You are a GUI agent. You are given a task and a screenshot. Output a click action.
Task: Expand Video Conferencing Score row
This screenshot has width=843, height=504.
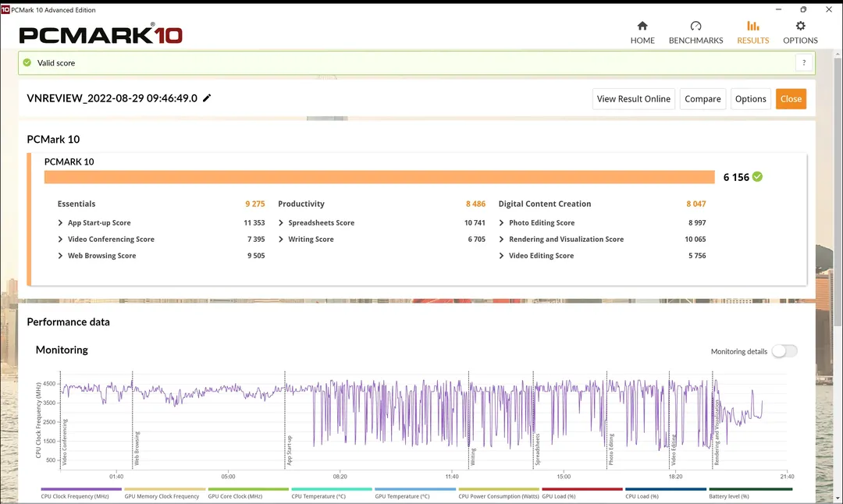tap(61, 240)
